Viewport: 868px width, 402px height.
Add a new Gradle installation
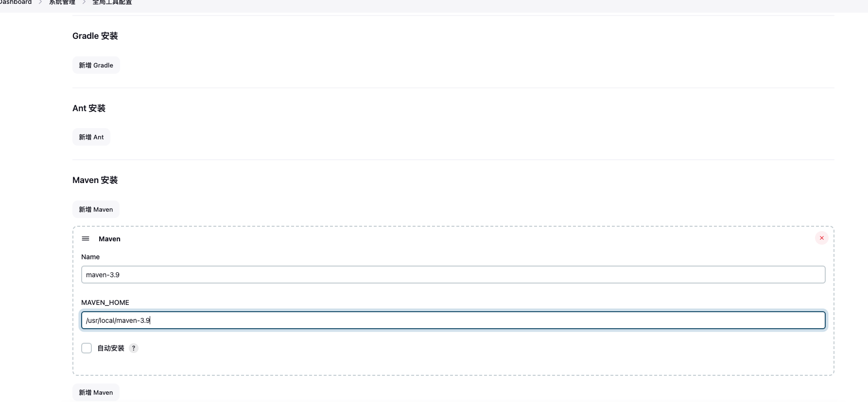[96, 65]
